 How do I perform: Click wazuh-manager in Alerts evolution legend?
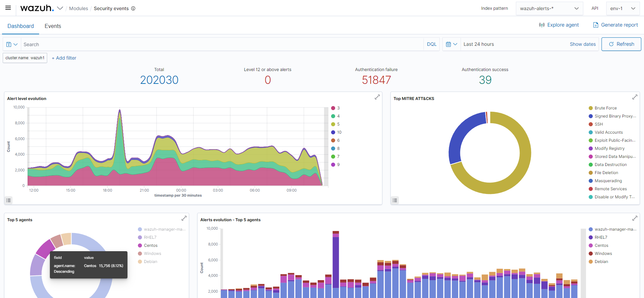(615, 229)
